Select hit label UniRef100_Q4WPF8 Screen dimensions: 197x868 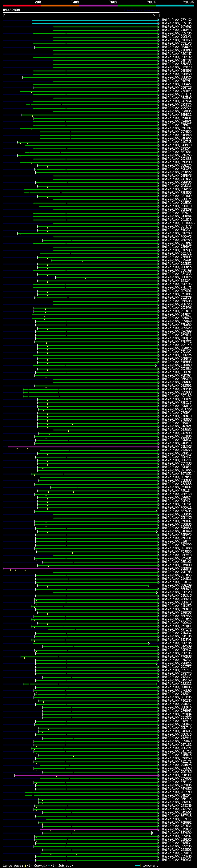(x=177, y=30)
